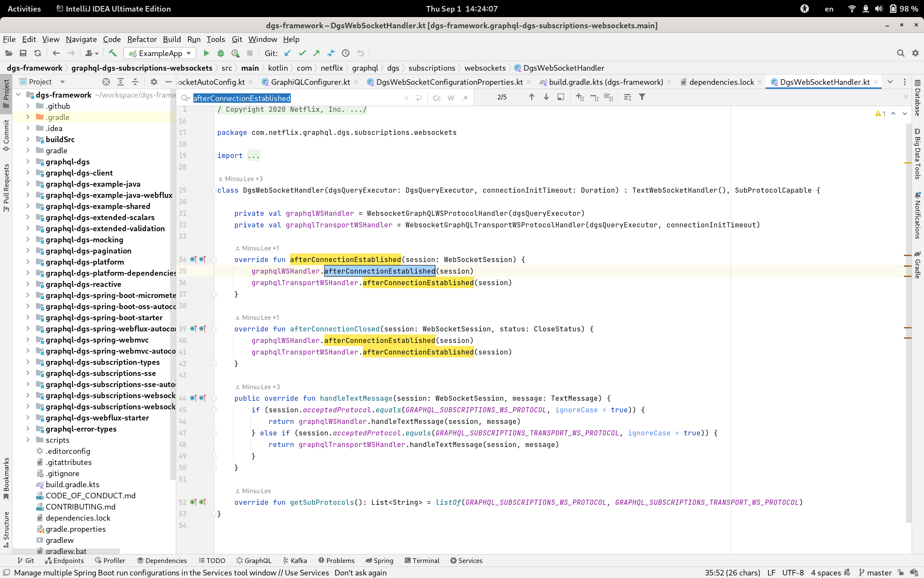The image size is (924, 578).
Task: Open the Git commit checkmark action
Action: click(x=302, y=53)
